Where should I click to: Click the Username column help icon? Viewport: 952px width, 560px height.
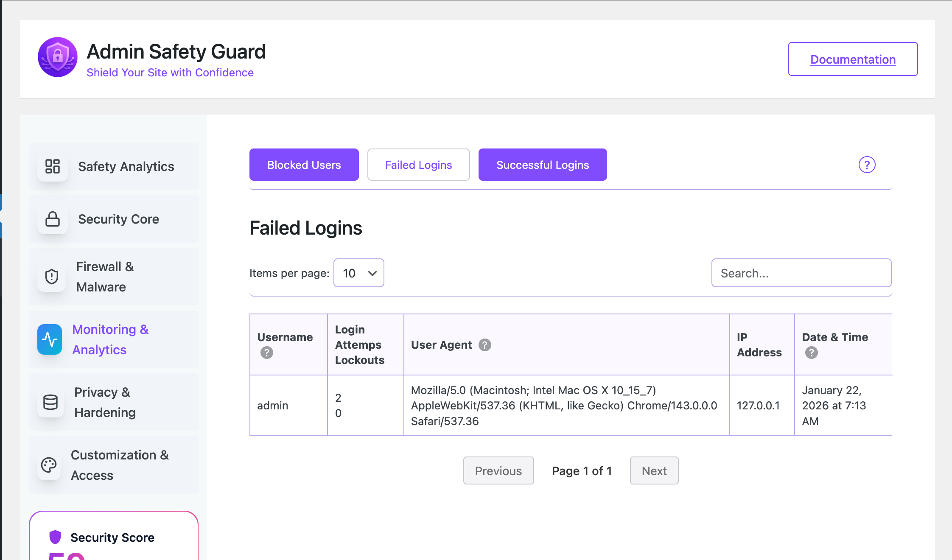click(266, 353)
